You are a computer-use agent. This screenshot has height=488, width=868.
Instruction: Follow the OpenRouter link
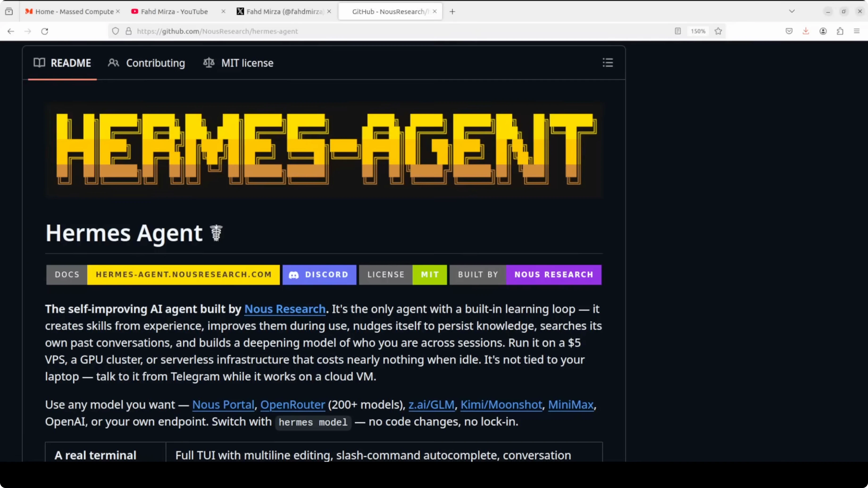click(x=292, y=405)
